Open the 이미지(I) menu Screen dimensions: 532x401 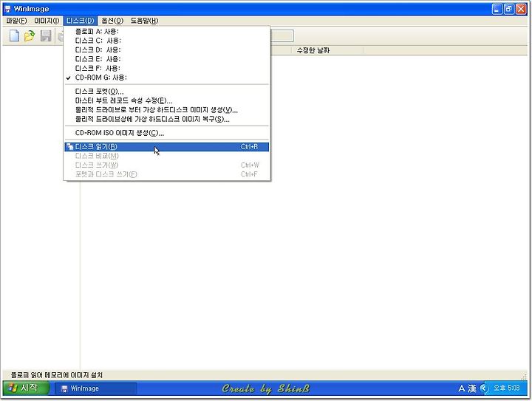point(47,21)
